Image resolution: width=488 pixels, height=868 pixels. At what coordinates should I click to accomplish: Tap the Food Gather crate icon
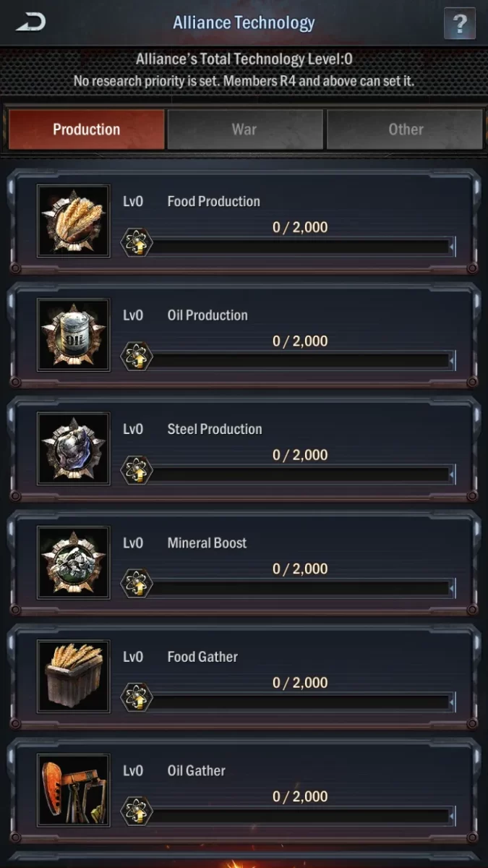click(x=73, y=676)
